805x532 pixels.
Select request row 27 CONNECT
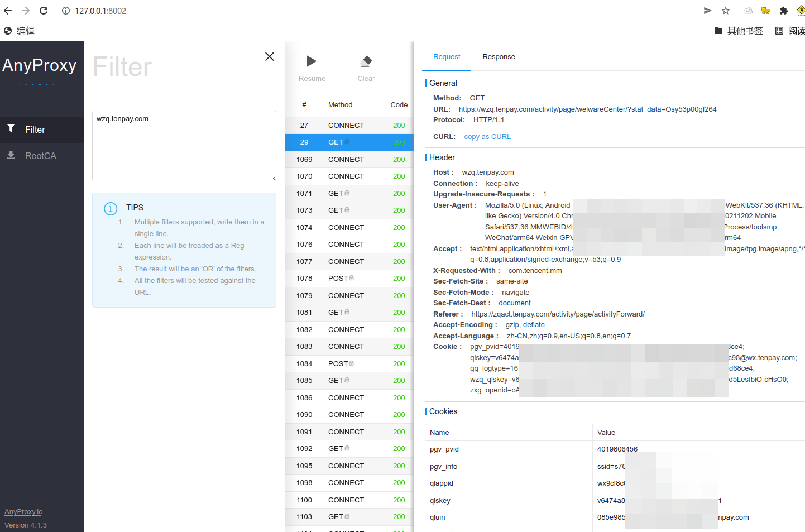349,126
